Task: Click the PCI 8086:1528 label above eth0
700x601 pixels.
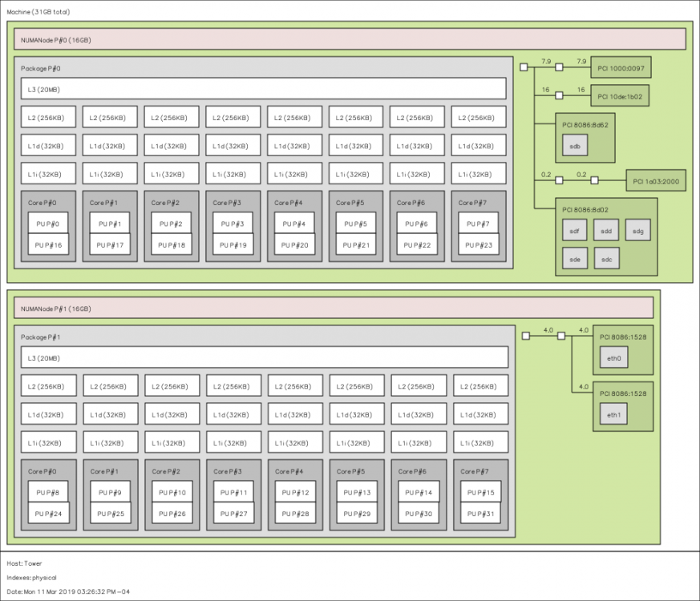Action: pyautogui.click(x=623, y=337)
